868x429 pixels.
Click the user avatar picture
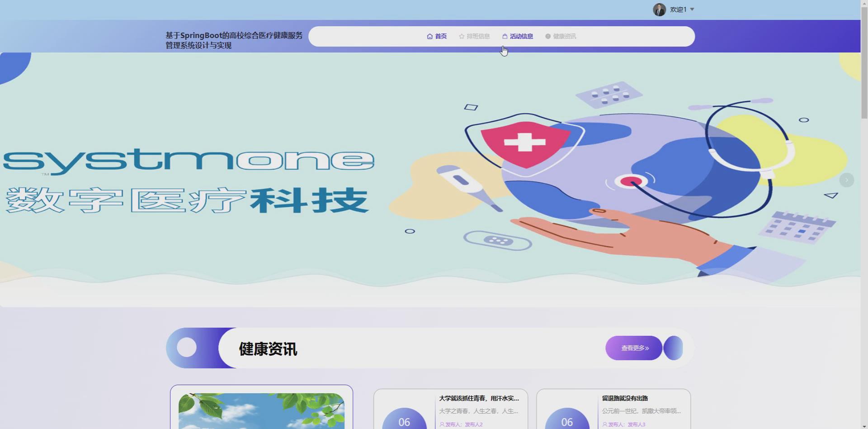pyautogui.click(x=659, y=10)
